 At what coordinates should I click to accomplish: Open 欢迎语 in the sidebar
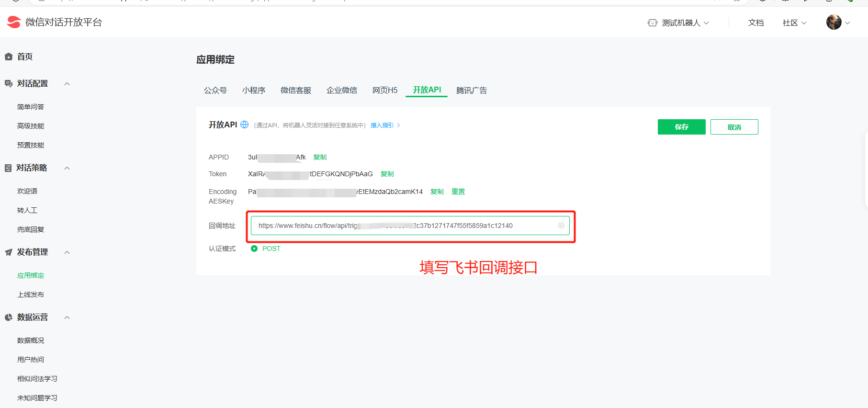point(27,191)
